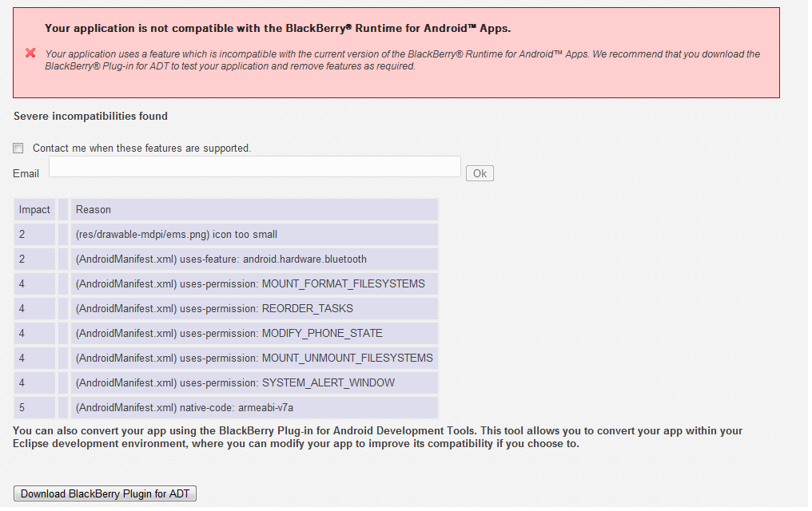Select the 'icon too small' reason row

[176, 235]
